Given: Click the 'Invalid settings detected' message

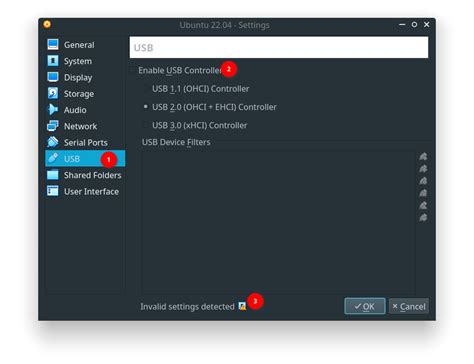Looking at the screenshot, I should tap(187, 306).
